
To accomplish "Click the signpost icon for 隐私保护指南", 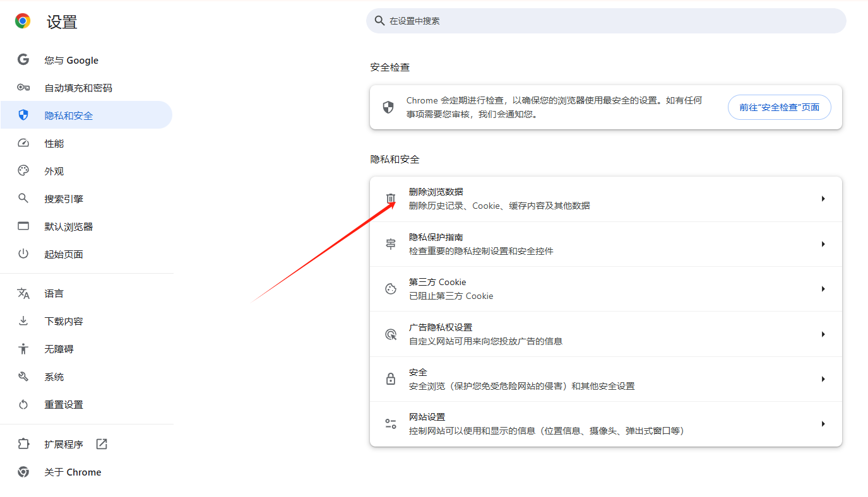I will (391, 244).
